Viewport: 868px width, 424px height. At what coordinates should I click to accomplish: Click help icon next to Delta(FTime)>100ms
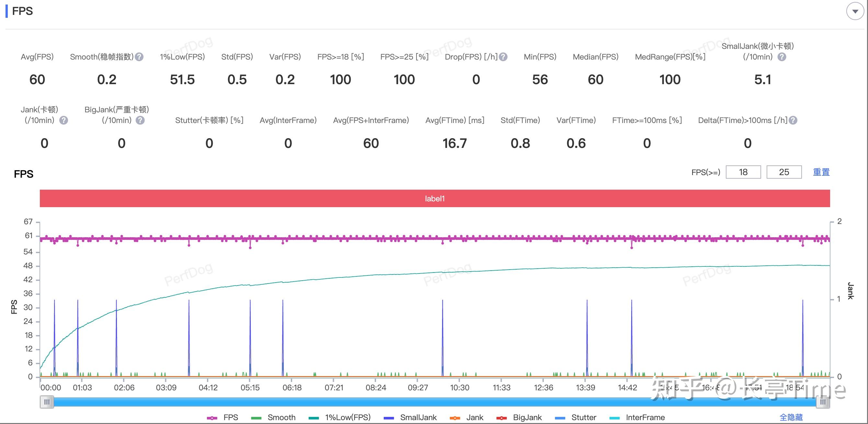coord(793,120)
